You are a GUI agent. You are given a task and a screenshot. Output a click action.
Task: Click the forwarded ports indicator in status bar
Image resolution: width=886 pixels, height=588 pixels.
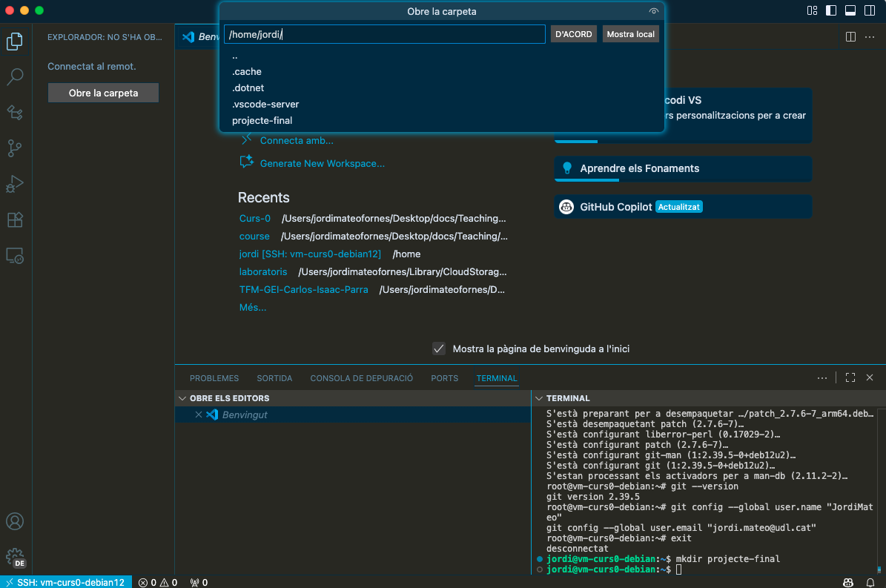point(199,582)
